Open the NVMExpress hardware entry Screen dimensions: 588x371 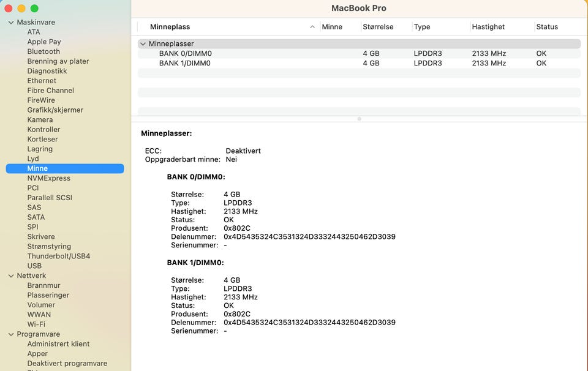click(48, 178)
